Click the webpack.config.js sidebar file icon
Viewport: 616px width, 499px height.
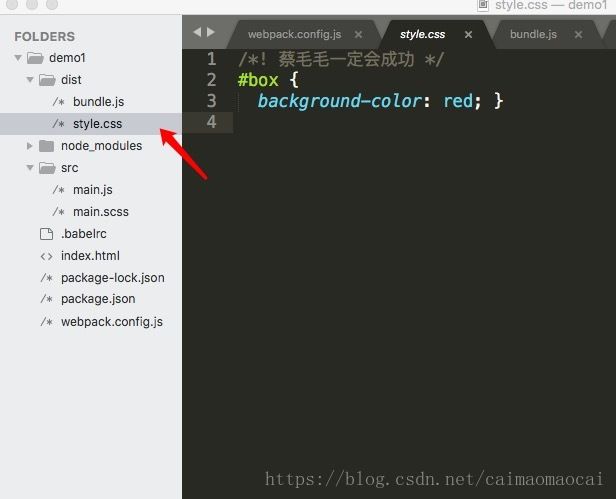(x=46, y=322)
